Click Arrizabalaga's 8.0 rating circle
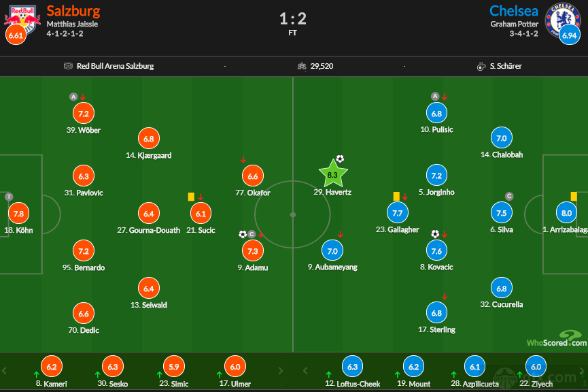Viewport: 588px width, 392px height. click(566, 213)
